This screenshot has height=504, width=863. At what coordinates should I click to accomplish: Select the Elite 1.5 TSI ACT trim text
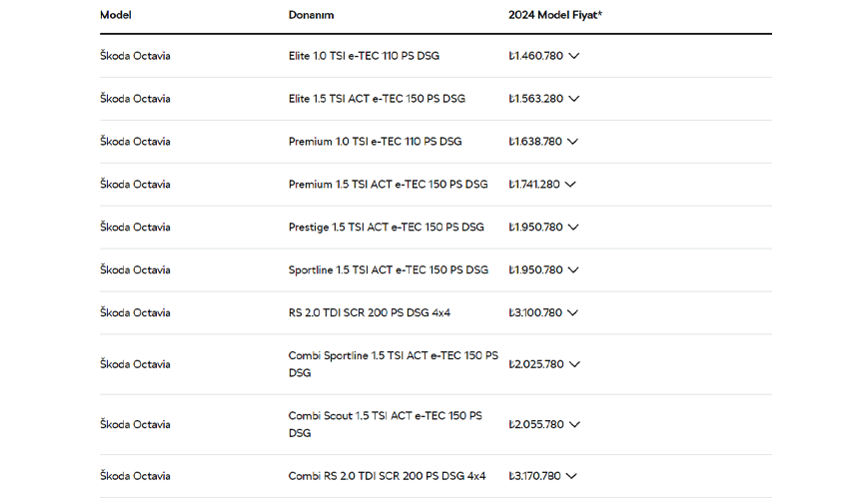coord(377,99)
